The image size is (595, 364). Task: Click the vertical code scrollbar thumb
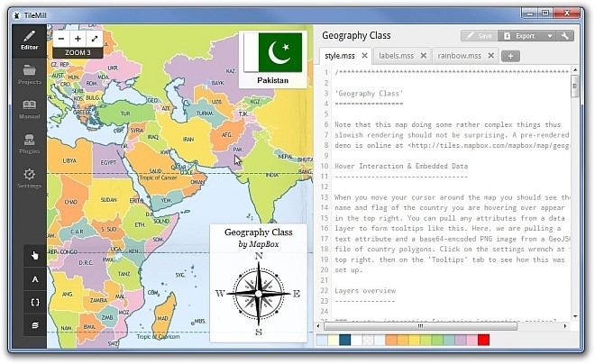575,86
